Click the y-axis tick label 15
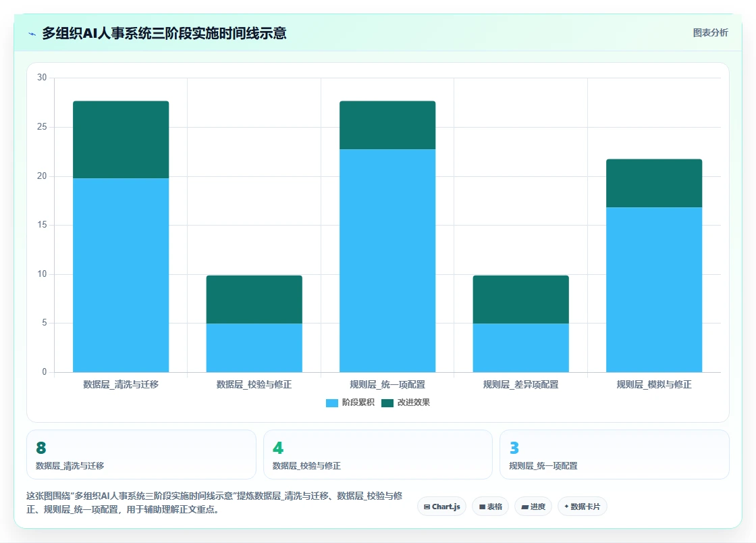The height and width of the screenshot is (543, 756). pyautogui.click(x=42, y=225)
